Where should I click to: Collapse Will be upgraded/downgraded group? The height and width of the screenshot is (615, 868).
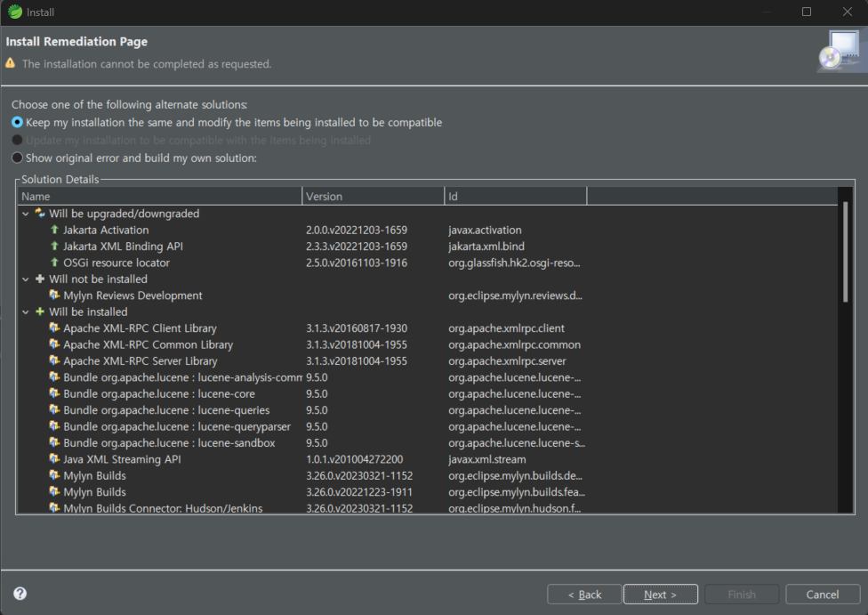coord(26,214)
